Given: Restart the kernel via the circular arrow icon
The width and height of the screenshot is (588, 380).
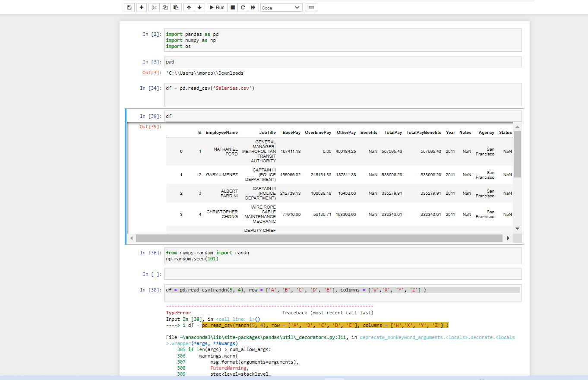Looking at the screenshot, I should [x=243, y=7].
